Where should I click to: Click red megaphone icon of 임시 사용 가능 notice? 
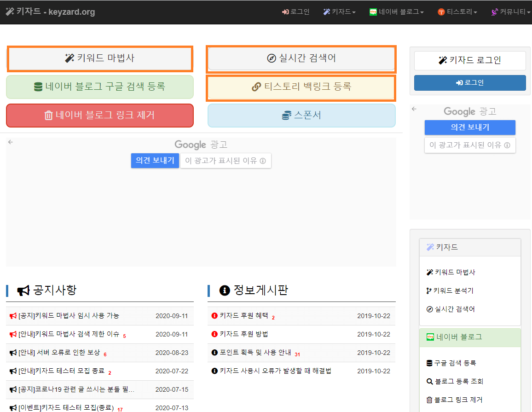tap(13, 316)
